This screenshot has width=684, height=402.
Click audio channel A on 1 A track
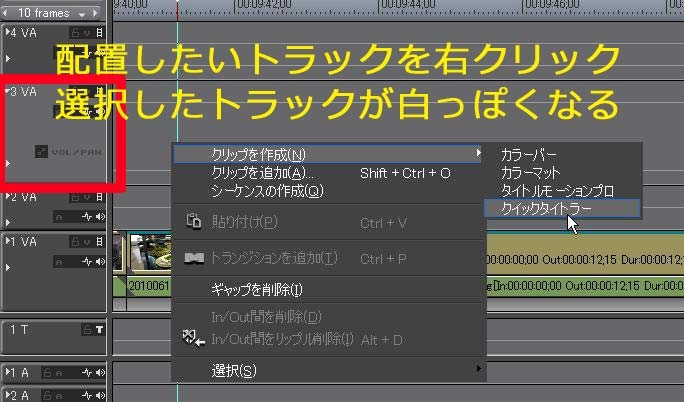[59, 373]
